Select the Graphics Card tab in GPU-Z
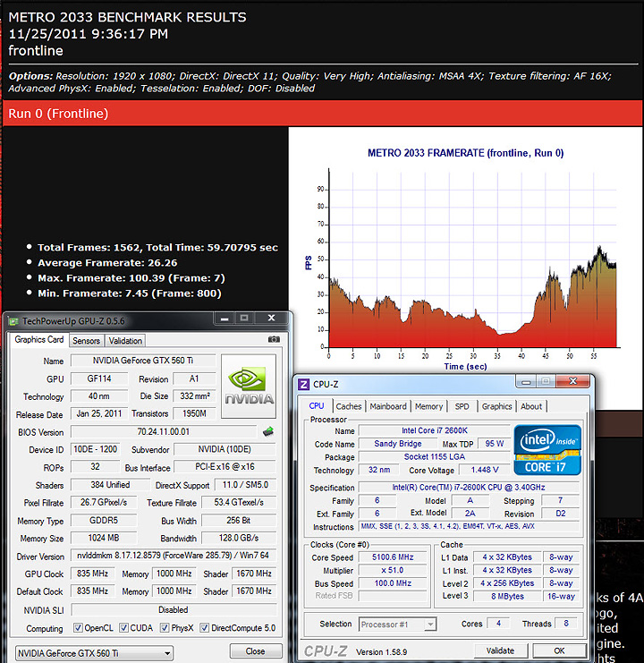644x663 pixels. pos(38,339)
